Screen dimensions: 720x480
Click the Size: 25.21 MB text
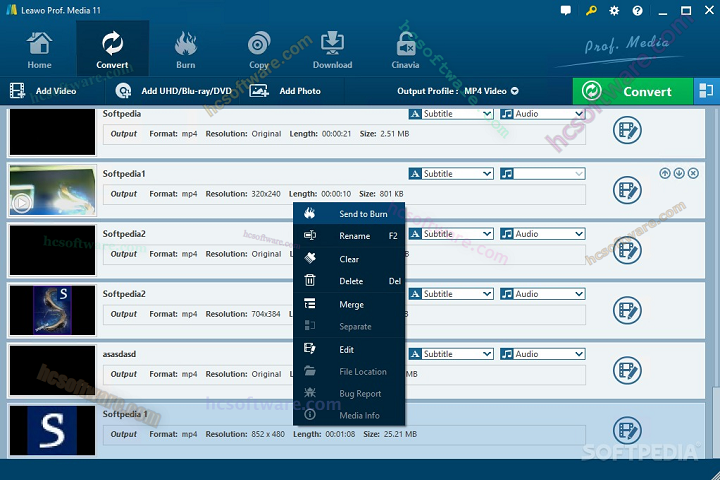click(x=390, y=434)
